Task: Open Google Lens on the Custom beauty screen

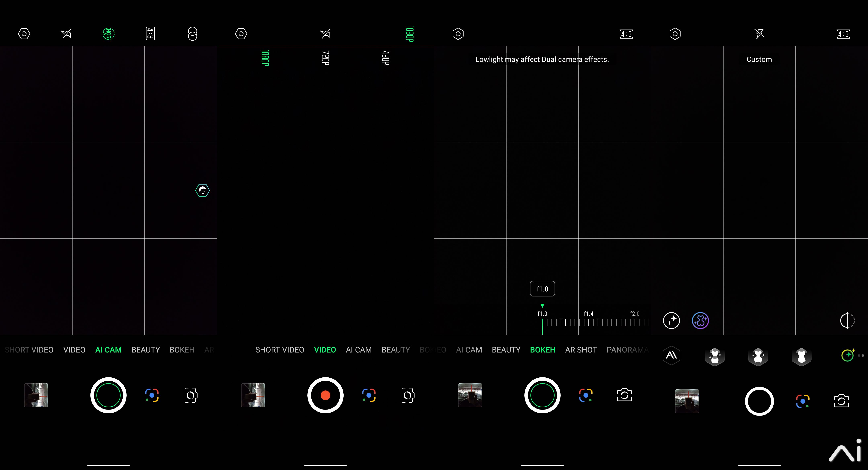Action: tap(803, 401)
